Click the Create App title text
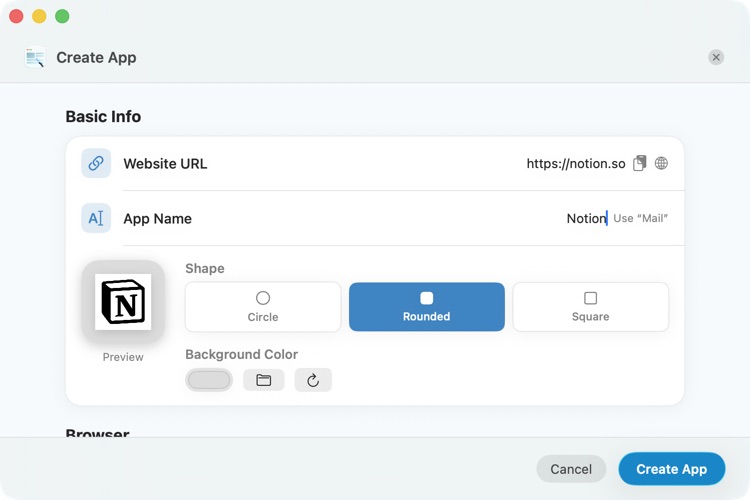Image resolution: width=750 pixels, height=500 pixels. pyautogui.click(x=96, y=57)
